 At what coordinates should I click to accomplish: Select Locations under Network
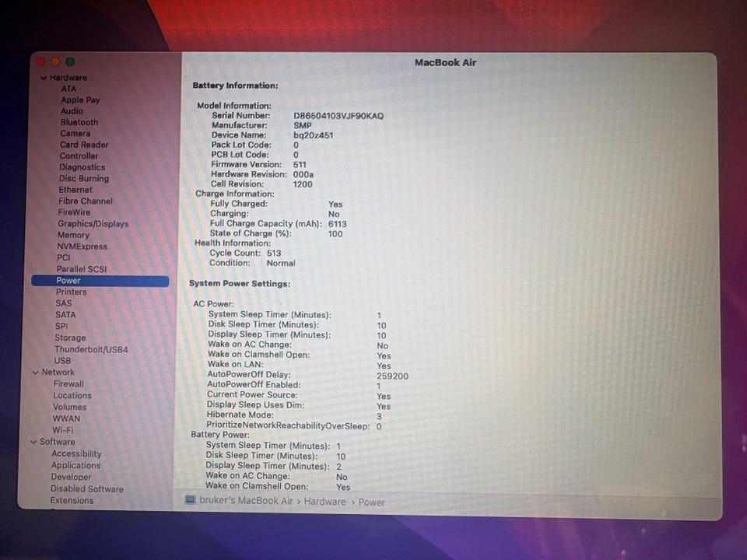point(72,396)
